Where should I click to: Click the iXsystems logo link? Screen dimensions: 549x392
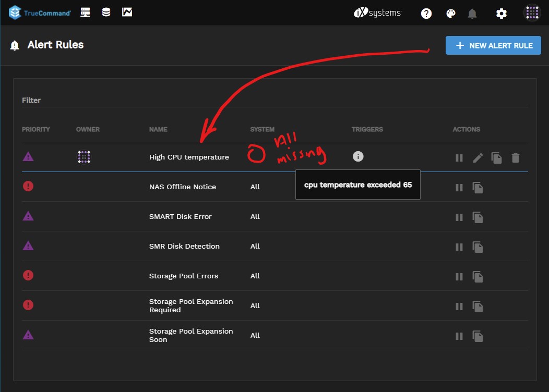click(x=377, y=13)
